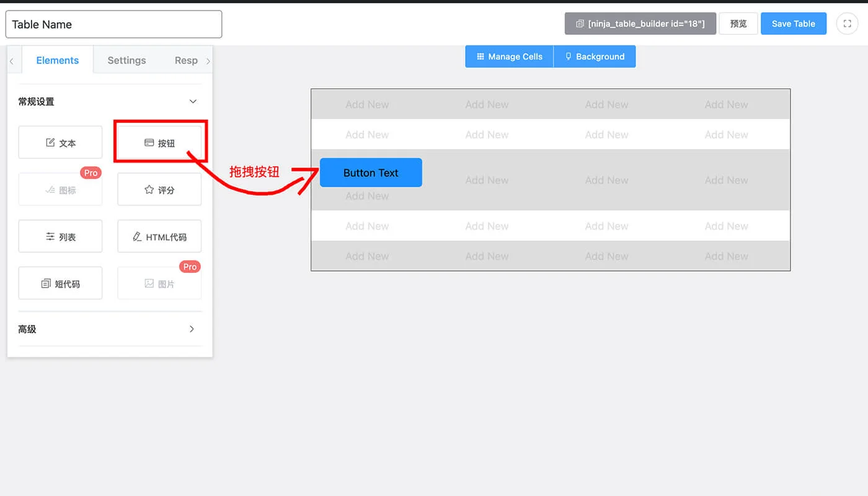Click the Table Name input field
Image resolution: width=868 pixels, height=496 pixels.
113,24
